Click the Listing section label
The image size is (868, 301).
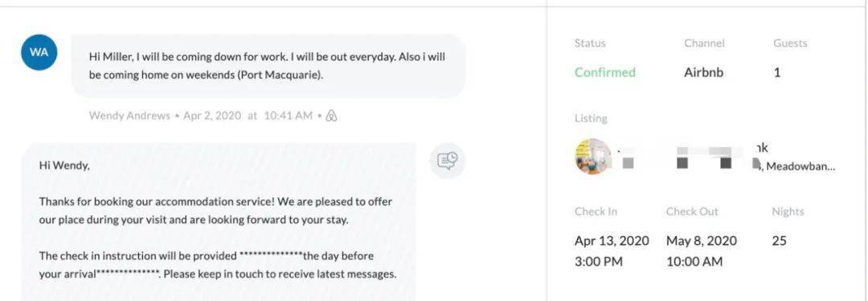point(591,119)
